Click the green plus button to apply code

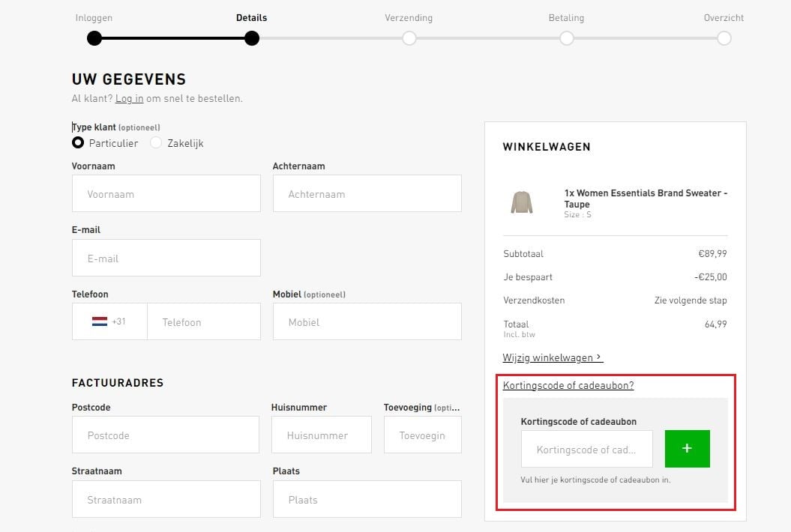687,449
